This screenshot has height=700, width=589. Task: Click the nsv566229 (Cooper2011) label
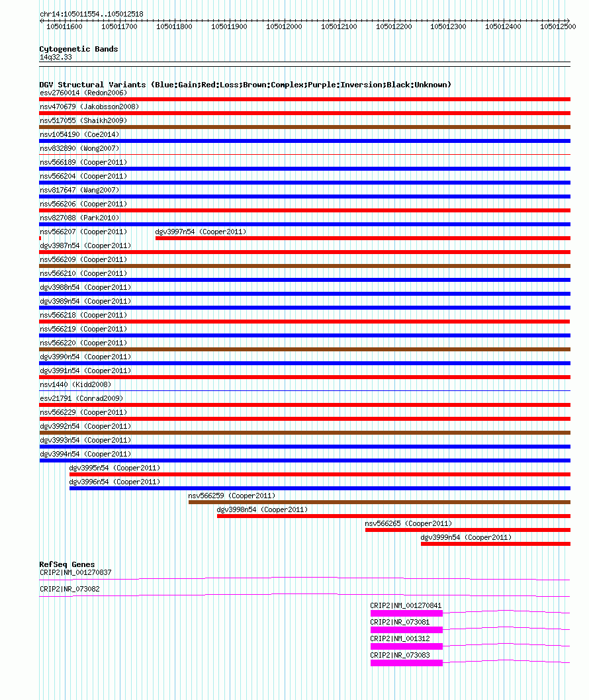[x=83, y=412]
